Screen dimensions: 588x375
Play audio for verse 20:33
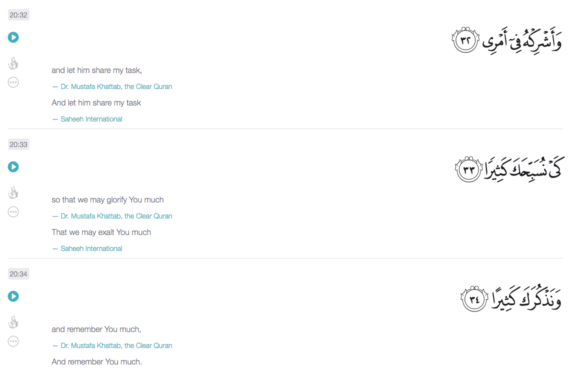(x=13, y=166)
